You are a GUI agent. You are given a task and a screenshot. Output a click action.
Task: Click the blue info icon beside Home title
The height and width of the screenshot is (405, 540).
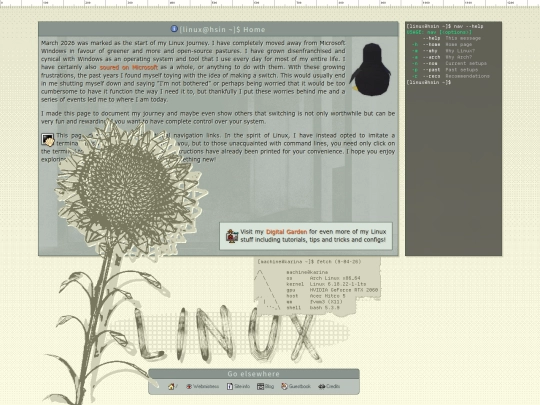(174, 29)
